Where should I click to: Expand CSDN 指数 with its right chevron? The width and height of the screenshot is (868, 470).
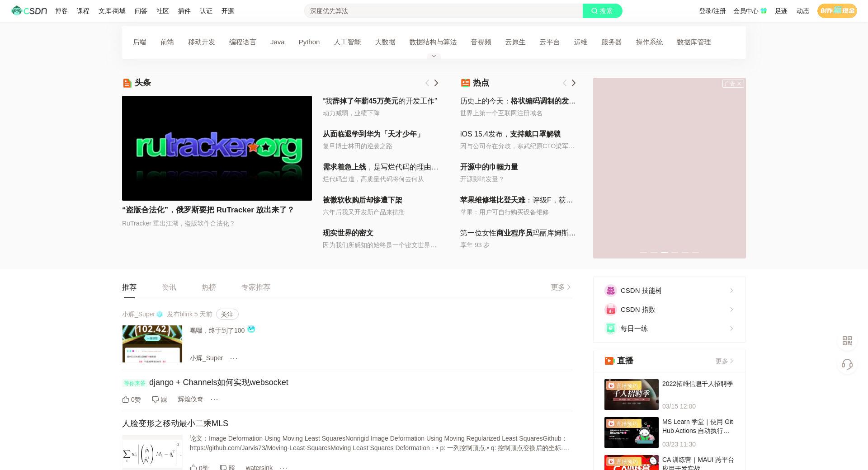click(x=731, y=310)
